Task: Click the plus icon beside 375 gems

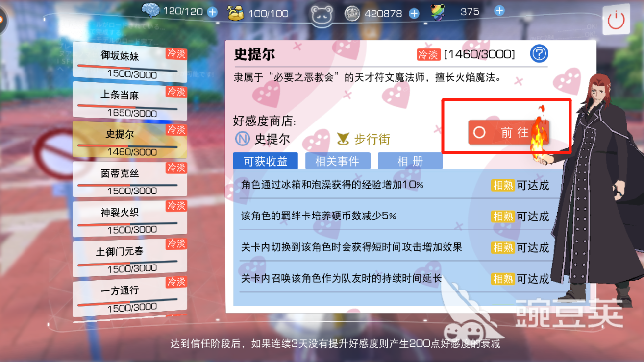Action: (x=499, y=10)
